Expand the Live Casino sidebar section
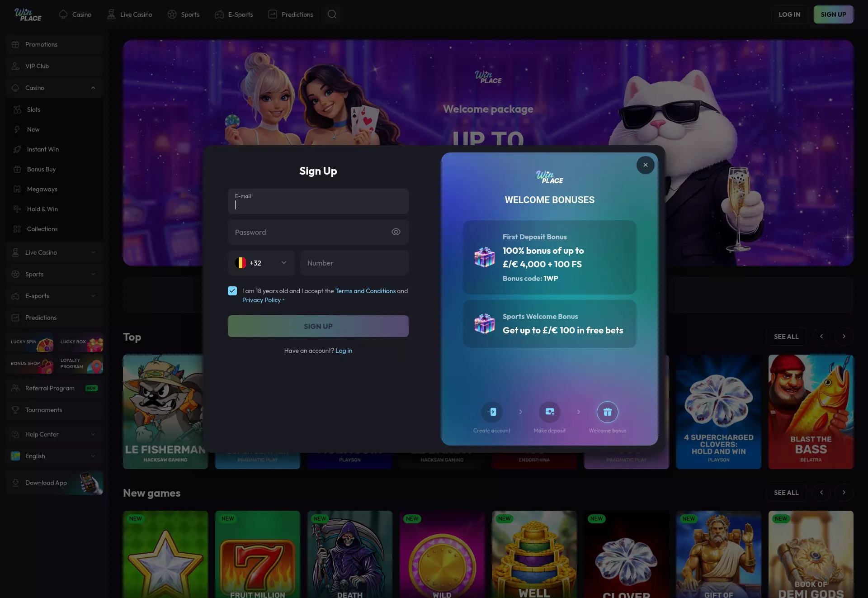Viewport: 868px width, 598px height. 93,252
